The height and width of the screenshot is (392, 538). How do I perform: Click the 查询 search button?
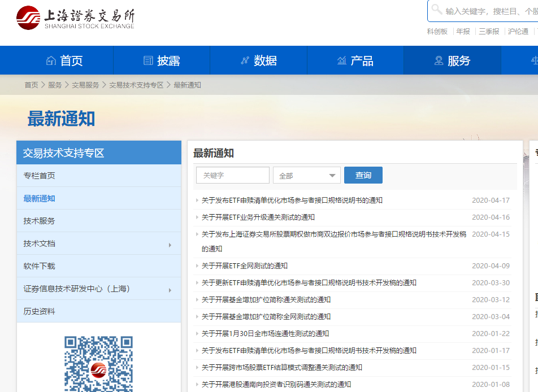pyautogui.click(x=363, y=175)
